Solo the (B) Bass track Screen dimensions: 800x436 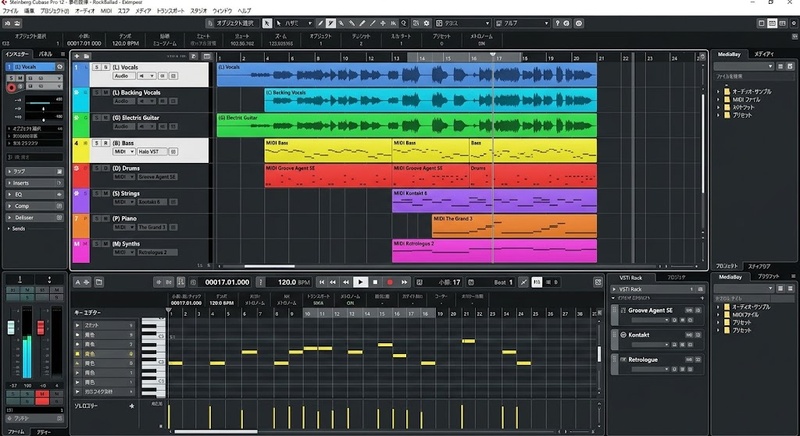coord(97,143)
